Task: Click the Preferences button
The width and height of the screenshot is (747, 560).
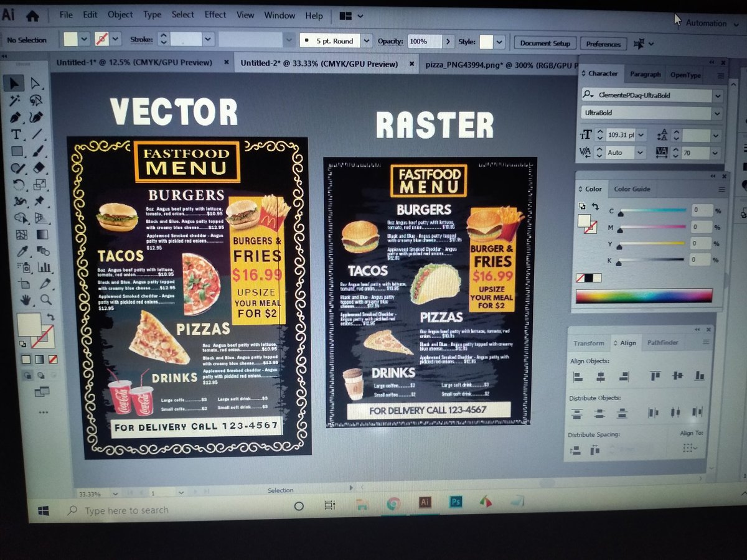Action: coord(603,44)
